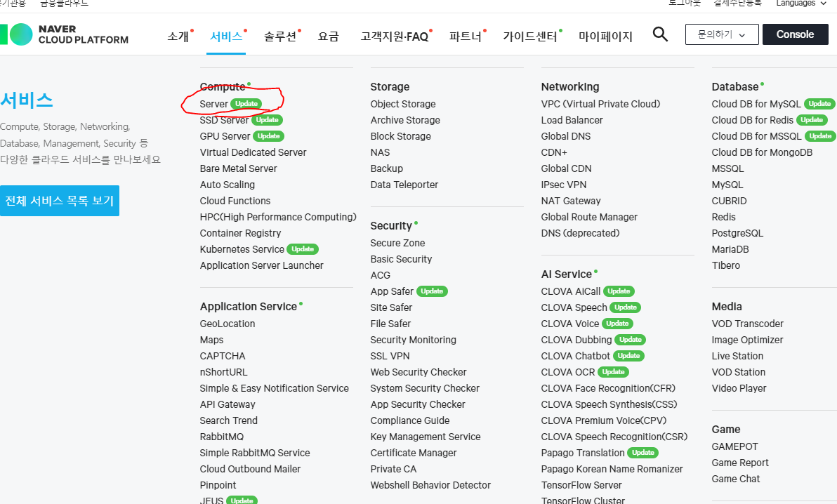Image resolution: width=837 pixels, height=504 pixels.
Task: Open the Tibero link
Action: click(726, 265)
